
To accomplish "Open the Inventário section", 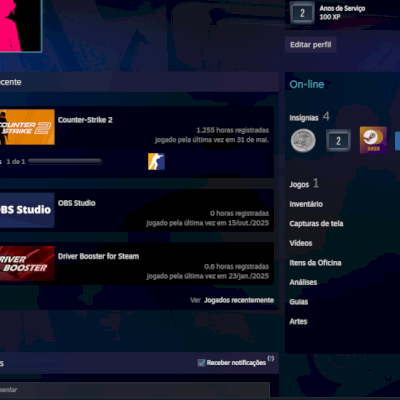I will [x=306, y=204].
